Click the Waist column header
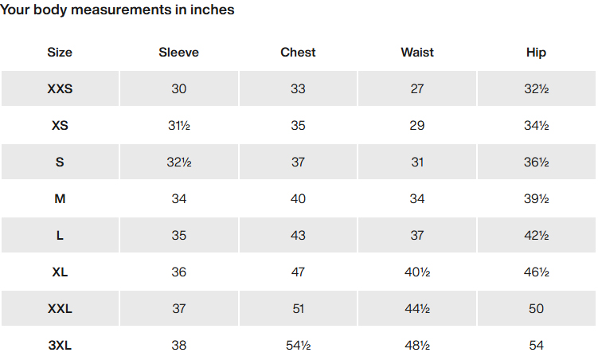 tap(417, 53)
